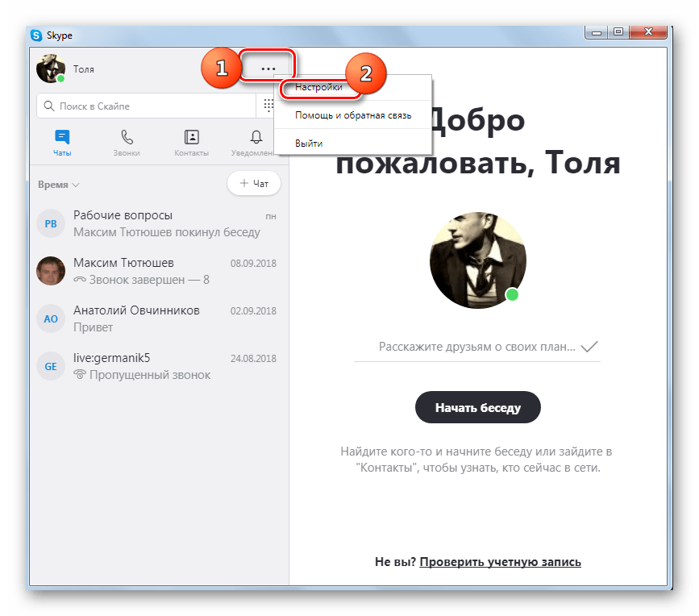Click the GE avatar of live:germanik5
Screen dimensions: 699x616
click(51, 366)
